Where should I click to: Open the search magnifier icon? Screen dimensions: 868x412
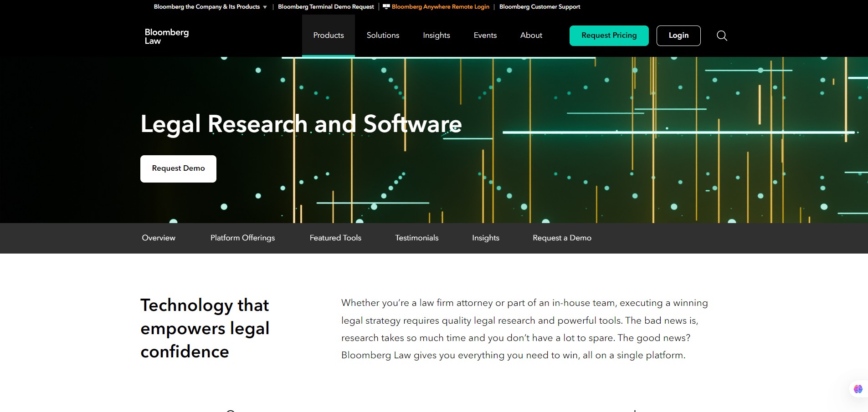tap(722, 36)
